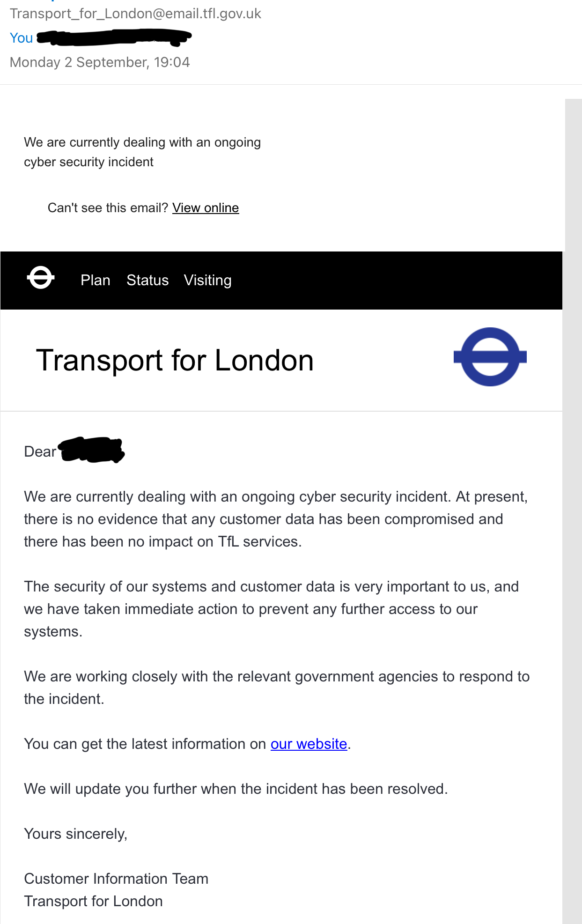Click the Yours sincerely closing line

[x=76, y=834]
